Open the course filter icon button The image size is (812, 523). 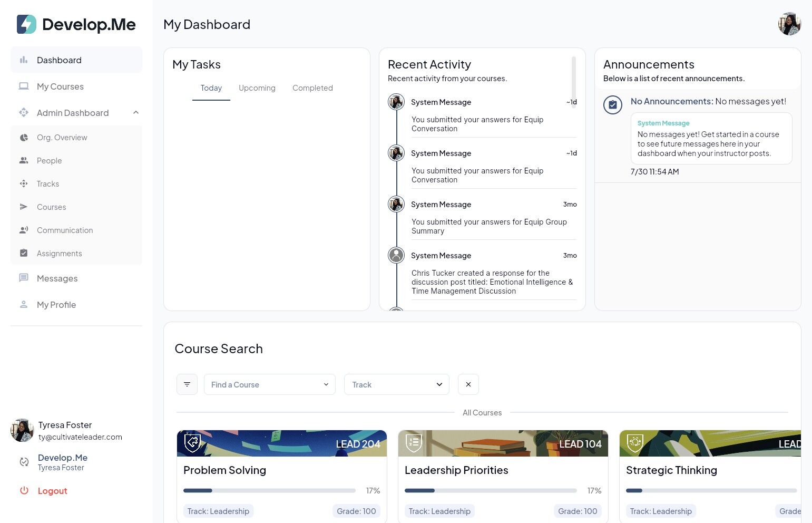click(x=187, y=384)
